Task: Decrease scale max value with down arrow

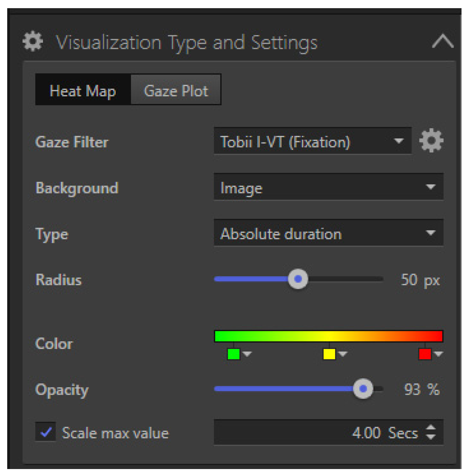Action: click(x=431, y=437)
